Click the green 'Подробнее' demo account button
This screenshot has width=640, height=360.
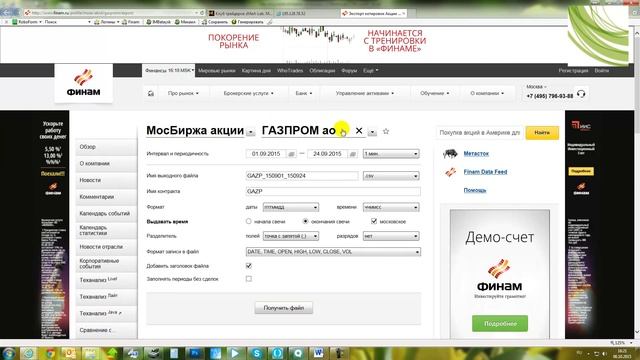tap(500, 324)
